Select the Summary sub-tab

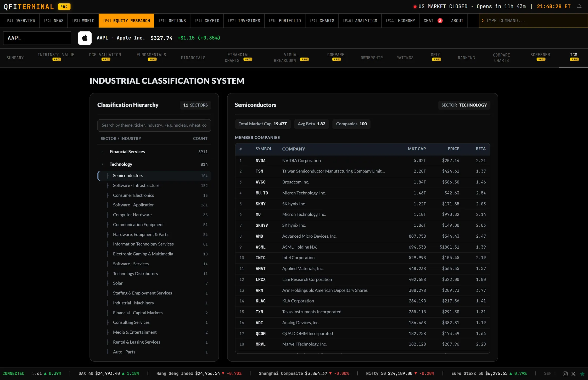15,58
